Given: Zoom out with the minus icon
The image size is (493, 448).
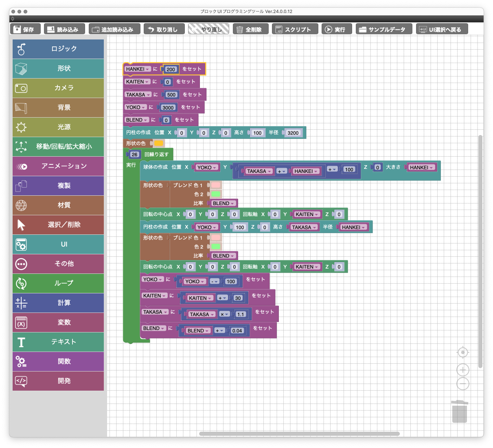Looking at the screenshot, I should coord(463,384).
